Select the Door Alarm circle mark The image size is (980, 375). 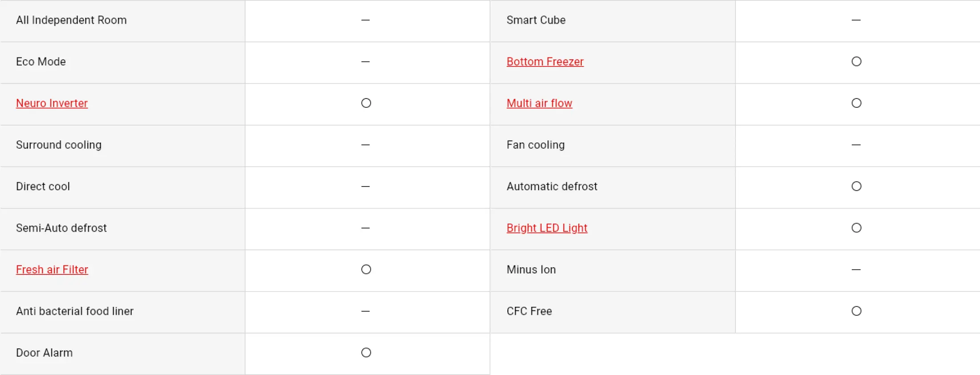[366, 353]
